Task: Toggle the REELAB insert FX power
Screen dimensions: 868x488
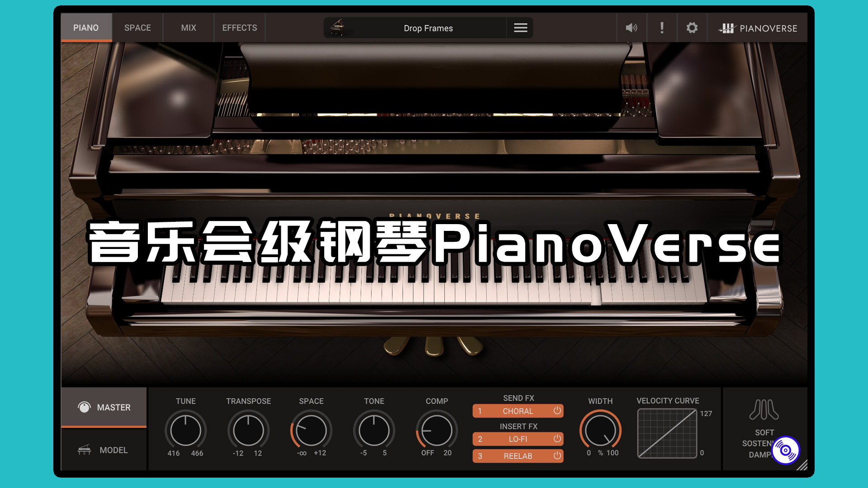Action: (x=554, y=456)
